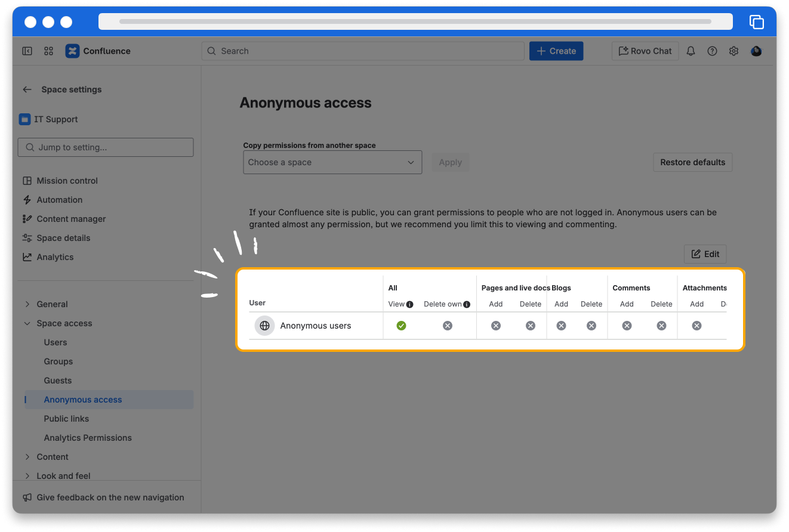Collapse the sidebar using the panel icon

pos(27,51)
